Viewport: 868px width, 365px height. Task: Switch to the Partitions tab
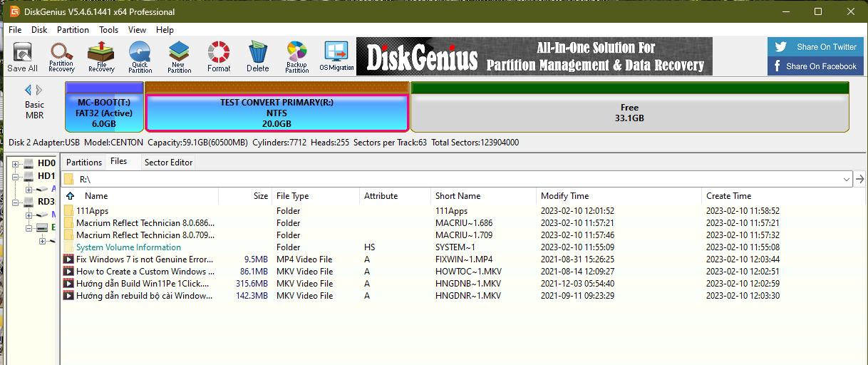click(x=84, y=163)
